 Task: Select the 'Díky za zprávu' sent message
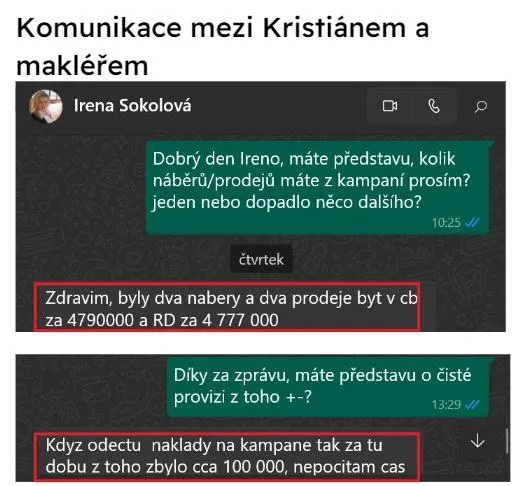click(328, 387)
